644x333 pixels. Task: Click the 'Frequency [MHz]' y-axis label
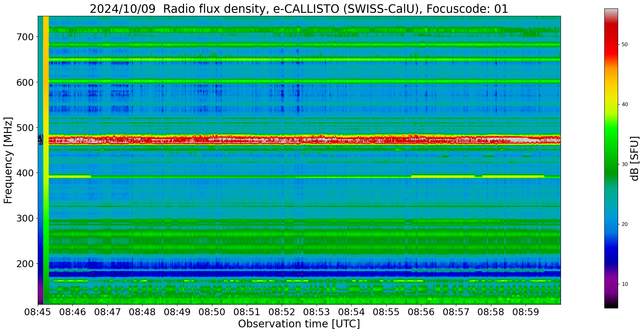pos(8,160)
